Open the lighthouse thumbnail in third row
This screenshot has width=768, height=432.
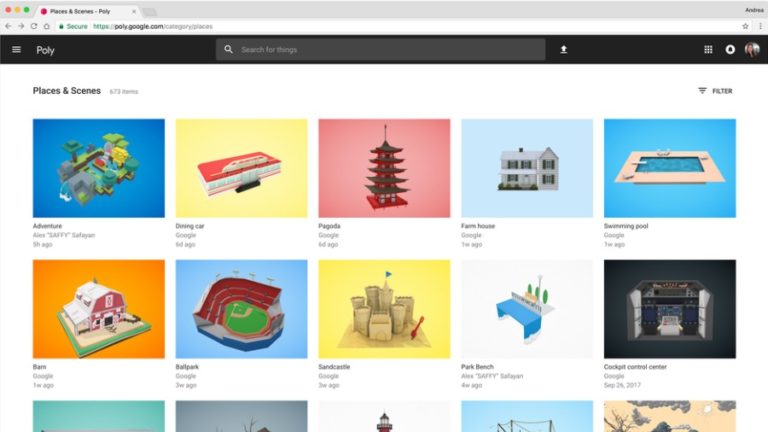[384, 416]
